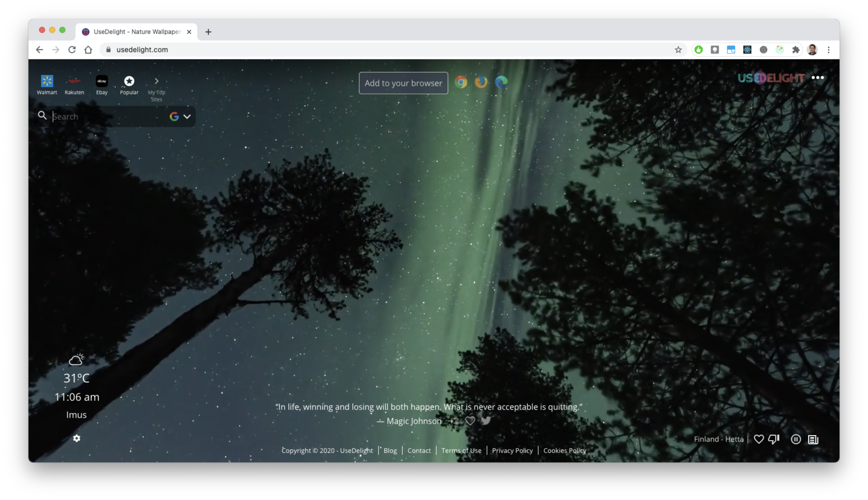Click the gray square extension icon
This screenshot has width=868, height=500.
(x=714, y=50)
